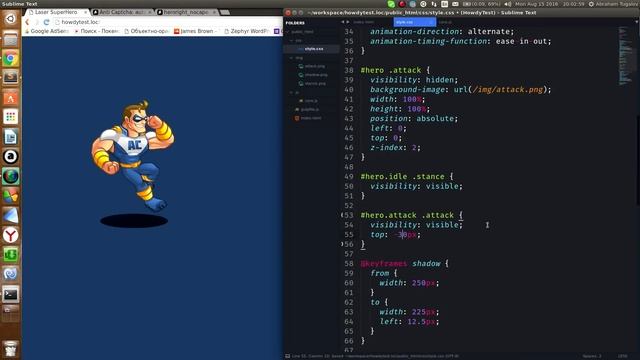The width and height of the screenshot is (640, 360).
Task: Click '@keyframes' keyword on line 58
Action: pyautogui.click(x=384, y=264)
